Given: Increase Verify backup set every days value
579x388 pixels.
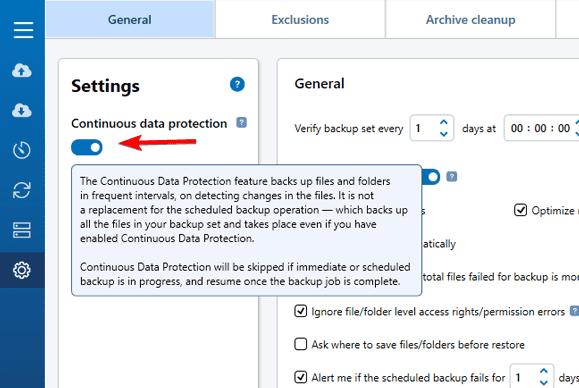Looking at the screenshot, I should (x=444, y=122).
